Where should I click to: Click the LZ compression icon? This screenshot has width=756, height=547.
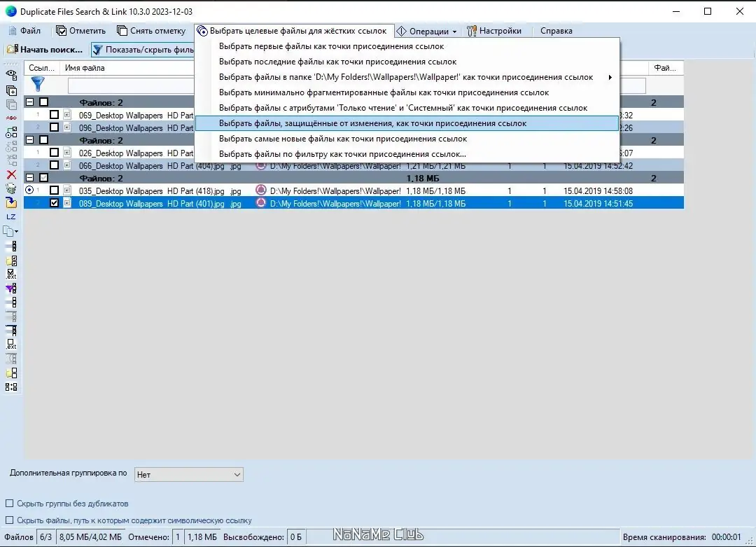pos(11,216)
